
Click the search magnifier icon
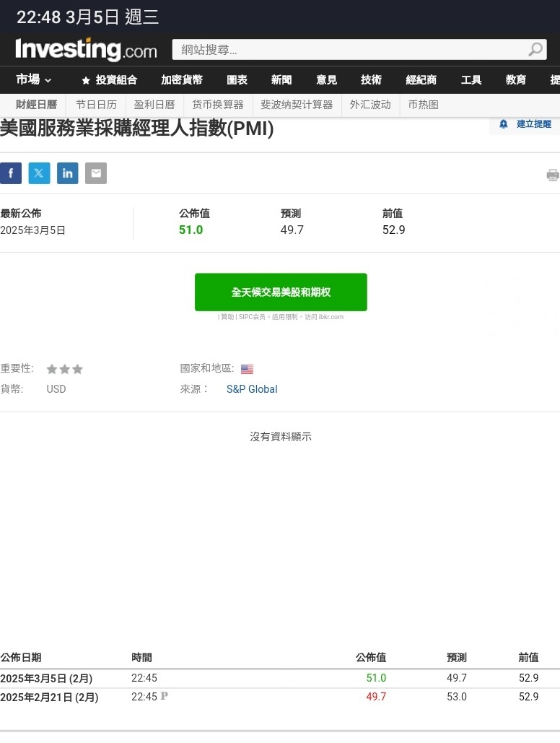[535, 49]
